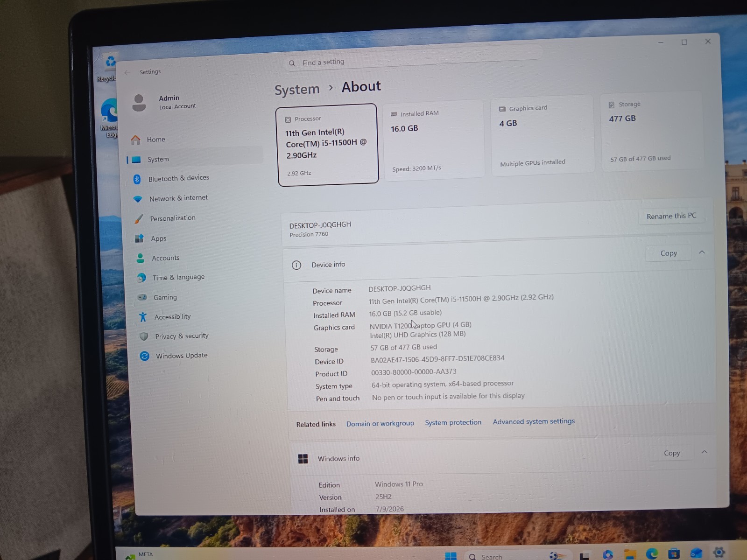Screen dimensions: 747x560
Task: Select the Storage 477 GB card
Action: tap(652, 132)
